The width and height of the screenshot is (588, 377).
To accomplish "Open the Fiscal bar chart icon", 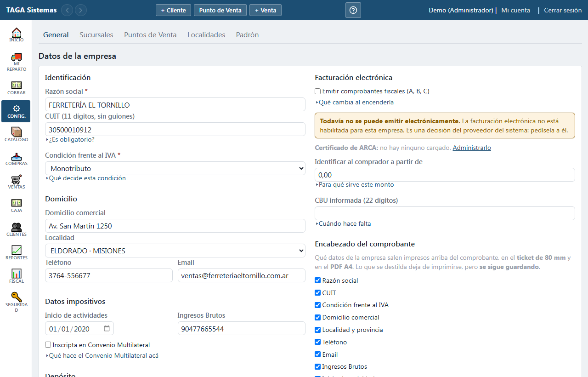I will [16, 276].
